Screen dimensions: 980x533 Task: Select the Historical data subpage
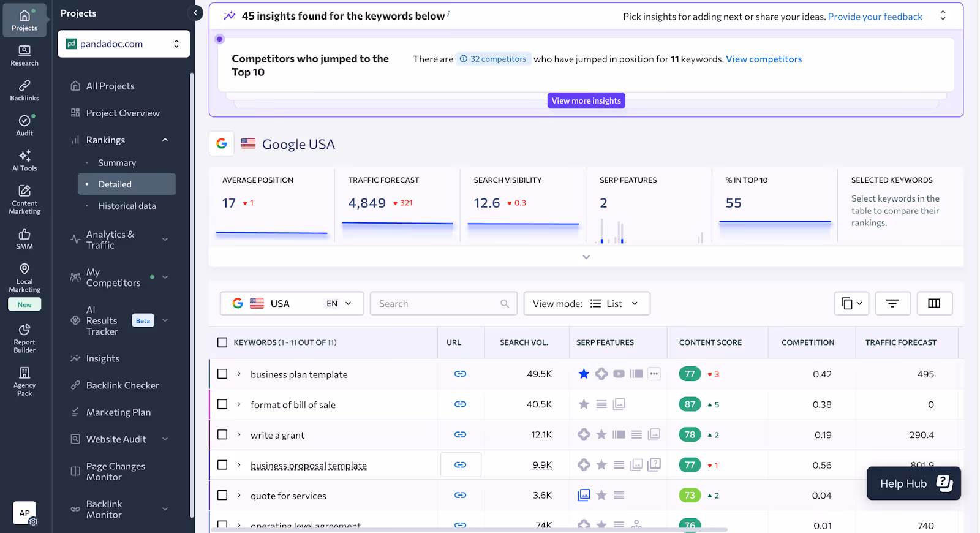pyautogui.click(x=127, y=206)
